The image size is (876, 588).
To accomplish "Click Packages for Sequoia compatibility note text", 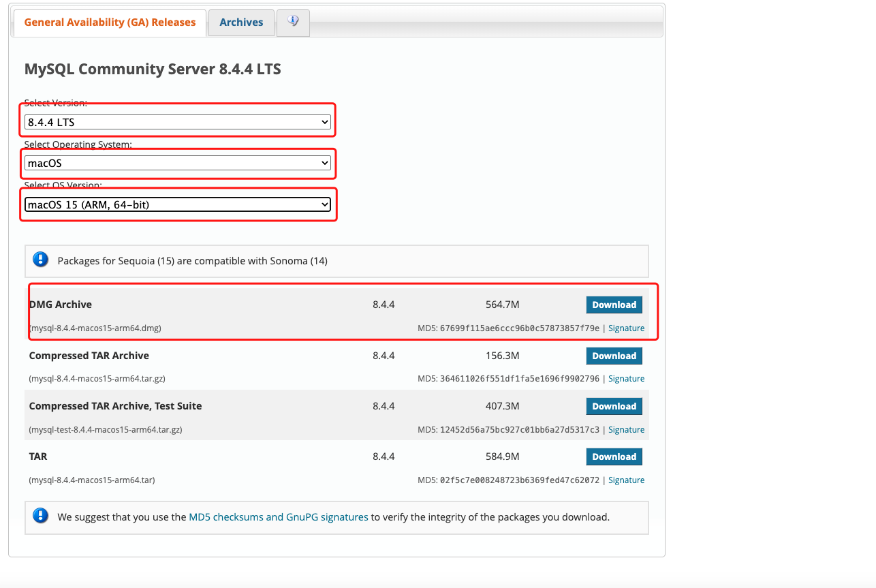I will [x=193, y=261].
